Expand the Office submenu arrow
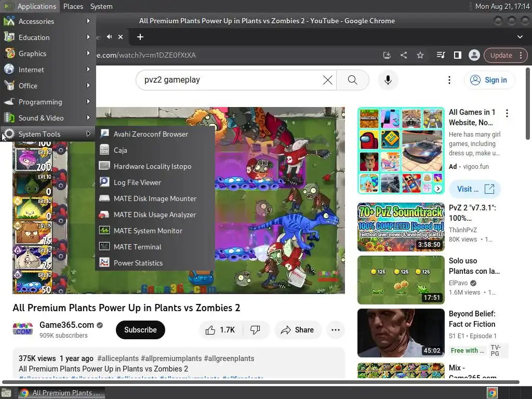 click(x=88, y=86)
